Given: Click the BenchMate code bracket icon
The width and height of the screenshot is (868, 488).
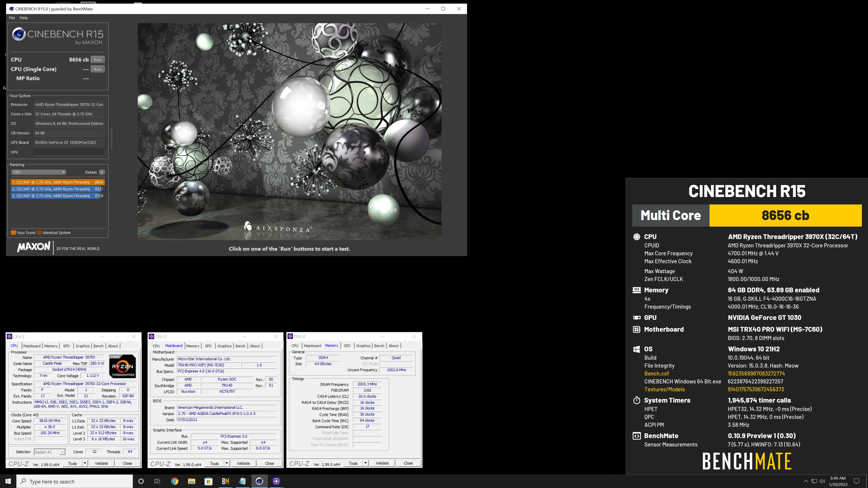Looking at the screenshot, I should point(637,436).
